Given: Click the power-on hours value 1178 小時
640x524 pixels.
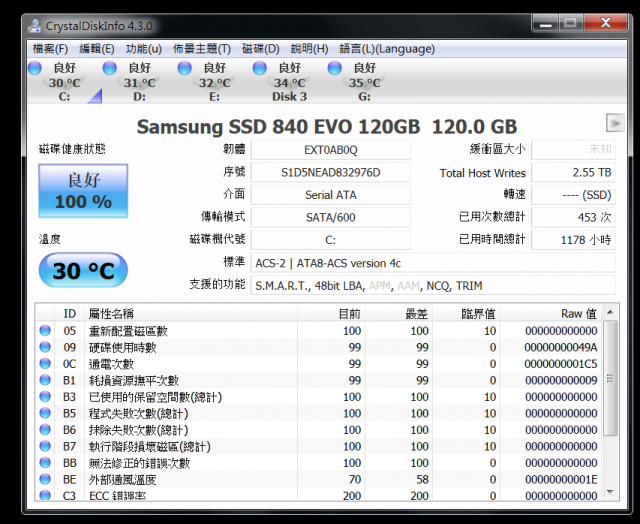Looking at the screenshot, I should (x=573, y=240).
